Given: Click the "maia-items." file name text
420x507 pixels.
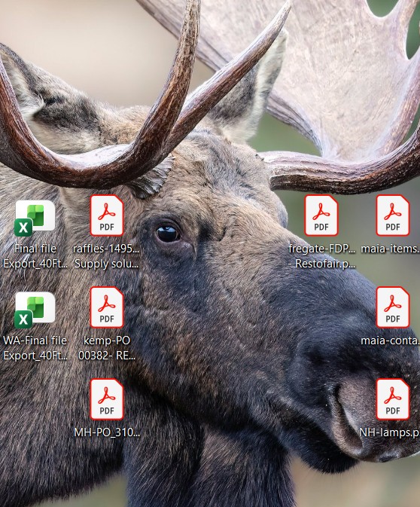Looking at the screenshot, I should 391,249.
